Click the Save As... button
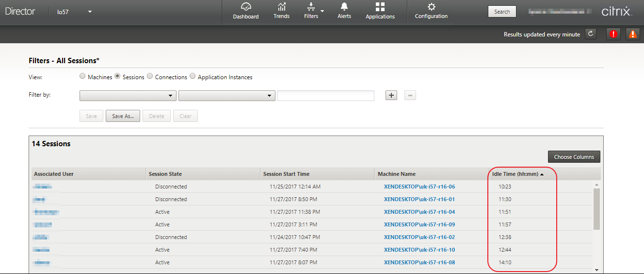Screen dimensions: 644x274 [123, 116]
